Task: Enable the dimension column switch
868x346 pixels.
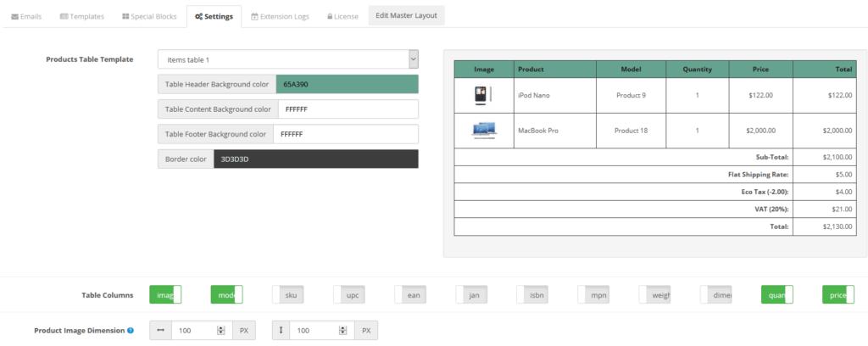Action: pyautogui.click(x=715, y=294)
